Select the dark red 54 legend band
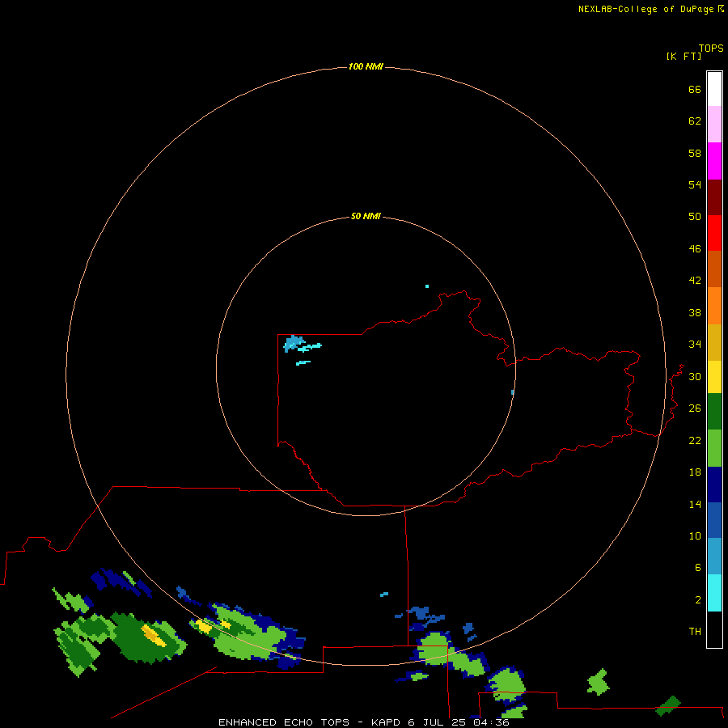 [714, 197]
